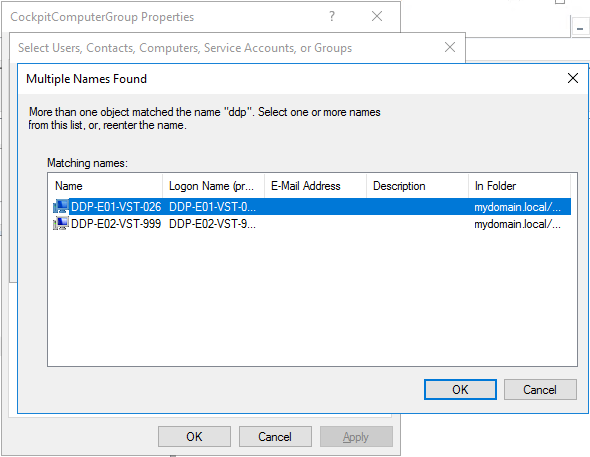The height and width of the screenshot is (457, 590).
Task: Select the DDP-E02-VST-999 computer icon
Action: (61, 224)
